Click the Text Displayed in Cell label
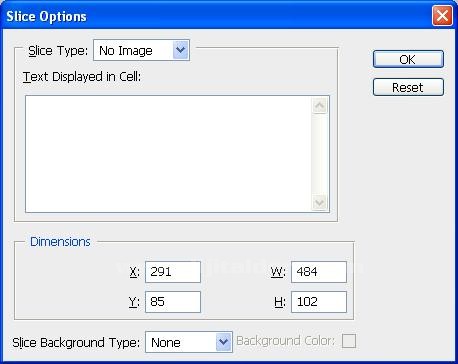 [x=82, y=77]
